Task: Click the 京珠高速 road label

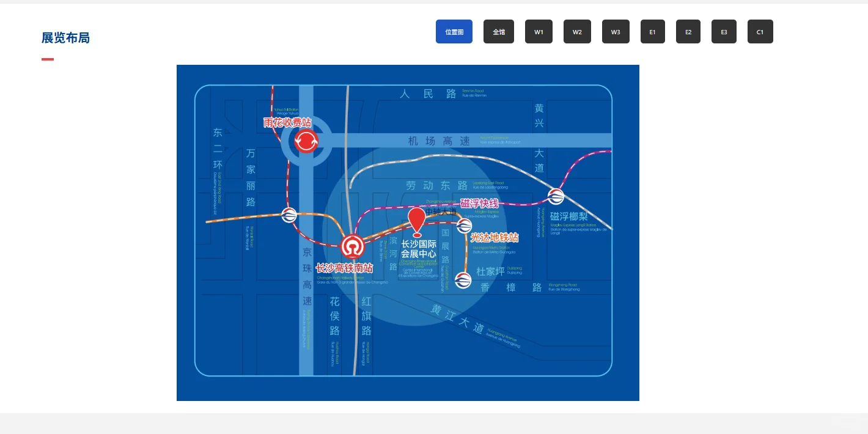Action: coord(307,277)
